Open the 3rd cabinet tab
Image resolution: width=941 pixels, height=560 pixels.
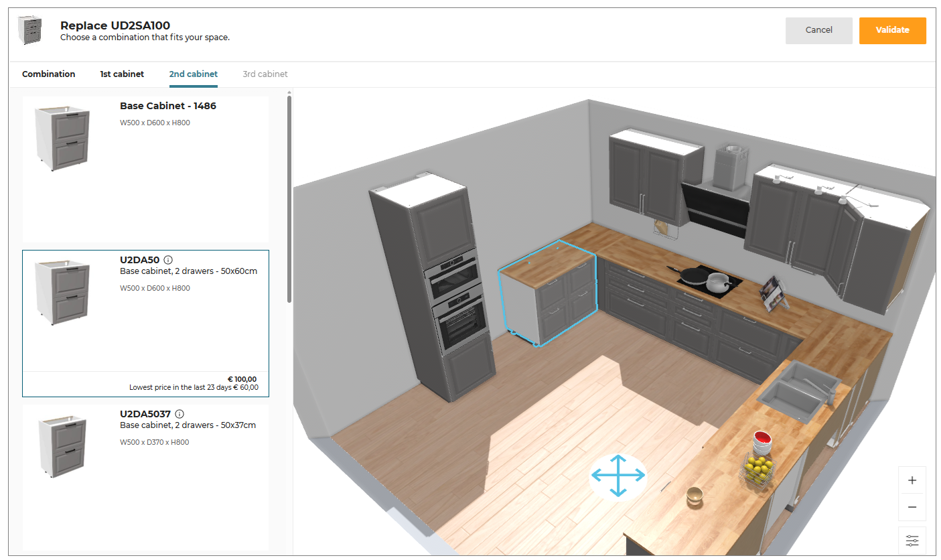(x=265, y=74)
